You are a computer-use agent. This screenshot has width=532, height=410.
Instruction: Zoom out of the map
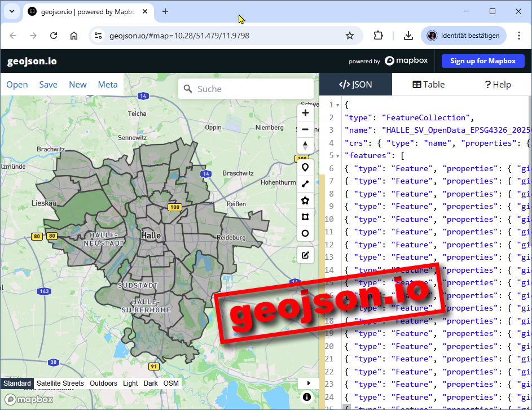click(x=305, y=129)
